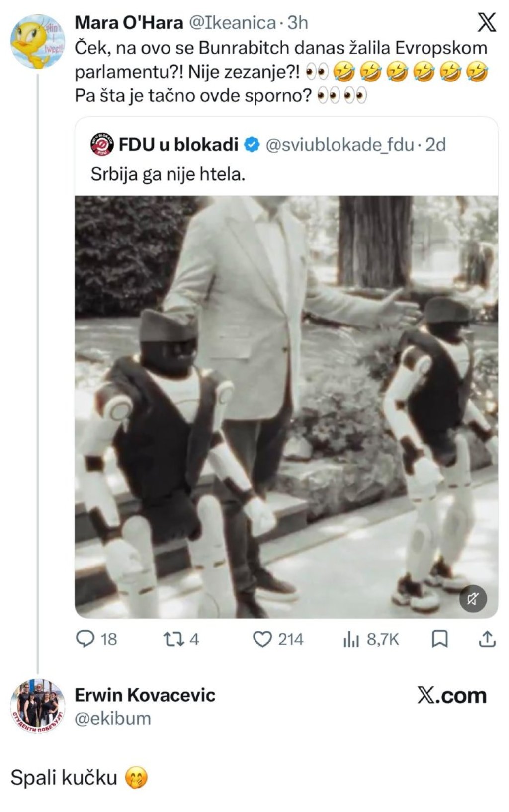
Task: Open the Mara O'Hara display name
Action: (129, 22)
